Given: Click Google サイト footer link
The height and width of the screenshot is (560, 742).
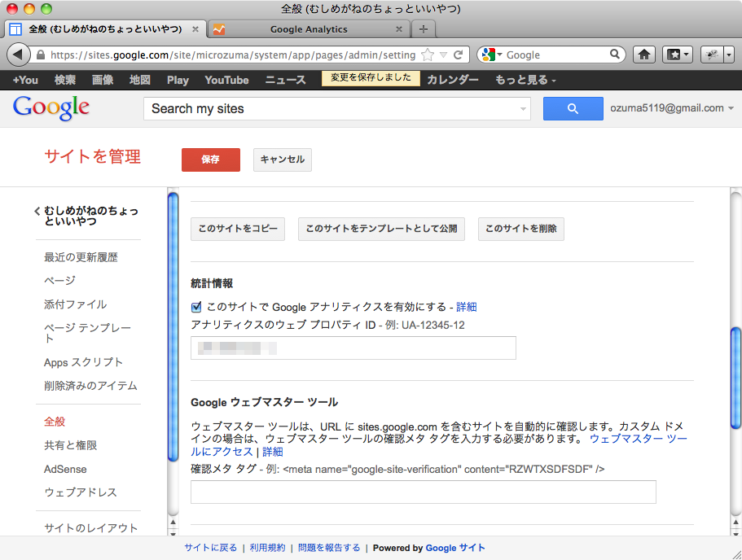Looking at the screenshot, I should [x=455, y=548].
